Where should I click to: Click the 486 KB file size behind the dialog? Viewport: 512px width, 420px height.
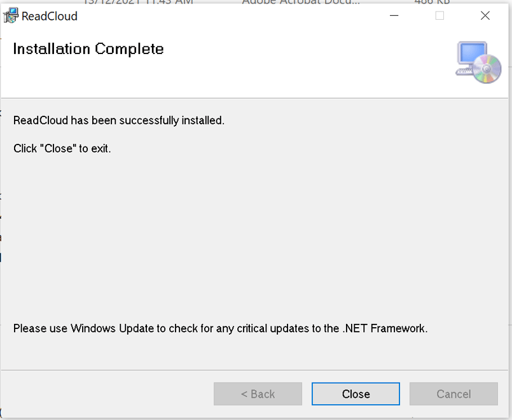point(432,2)
